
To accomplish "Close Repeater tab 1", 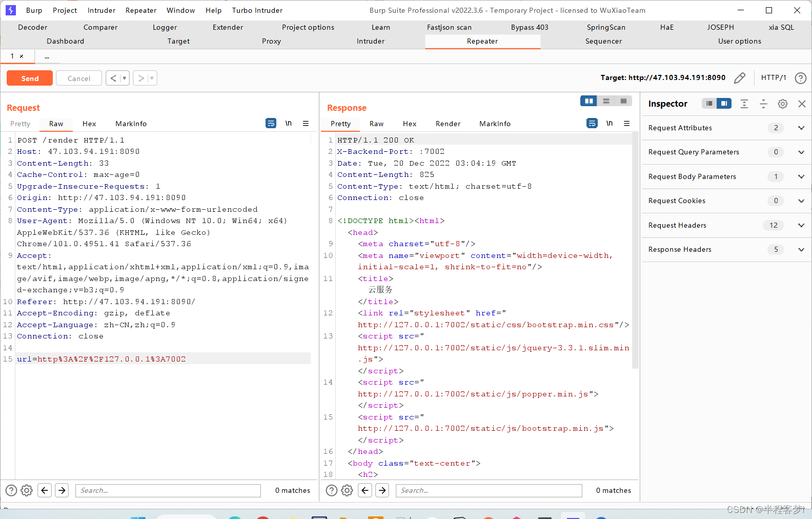I will point(22,56).
